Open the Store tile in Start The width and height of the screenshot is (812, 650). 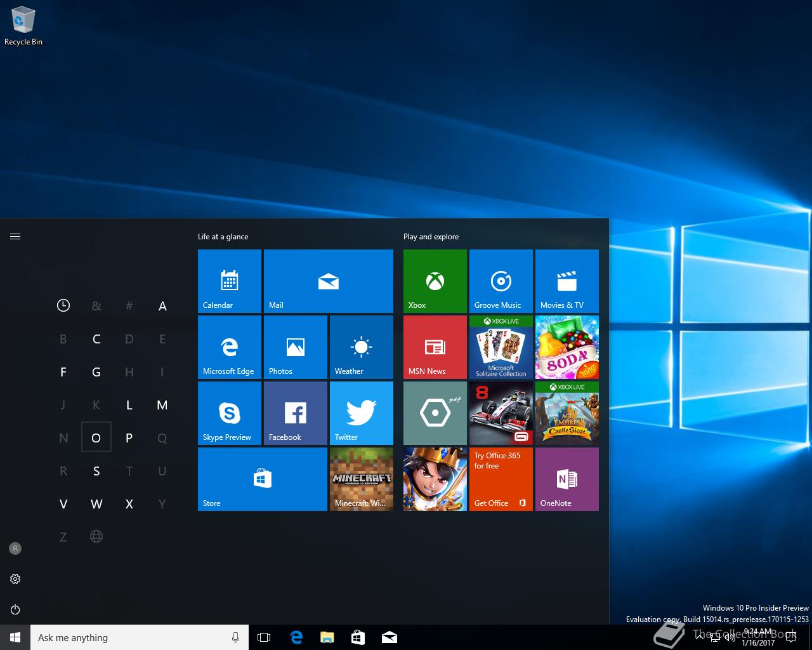[x=263, y=479]
